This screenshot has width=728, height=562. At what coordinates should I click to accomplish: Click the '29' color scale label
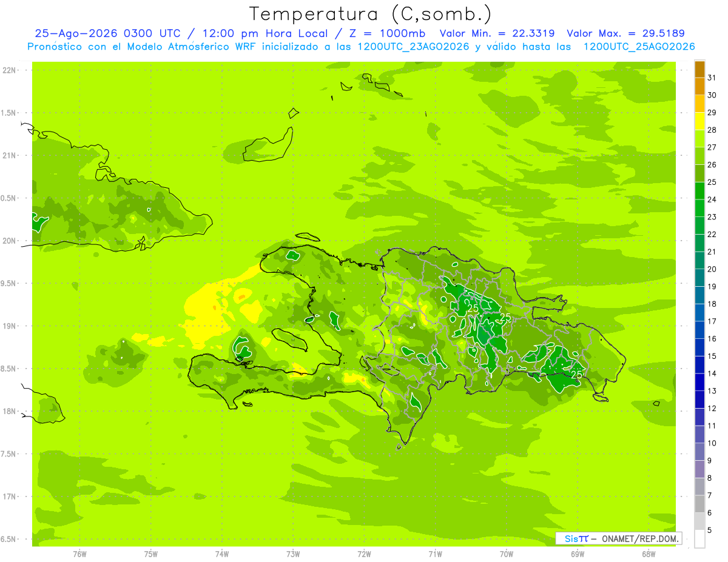pyautogui.click(x=712, y=113)
